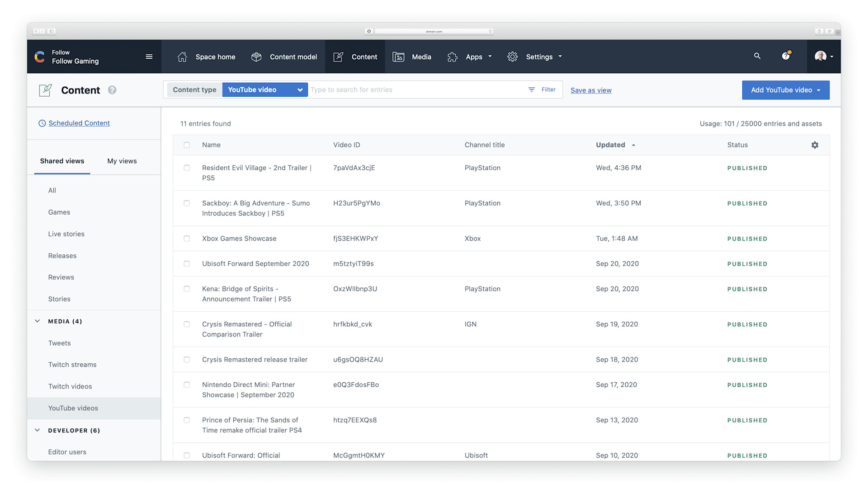868x488 pixels.
Task: Switch to the My views tab
Action: click(122, 161)
